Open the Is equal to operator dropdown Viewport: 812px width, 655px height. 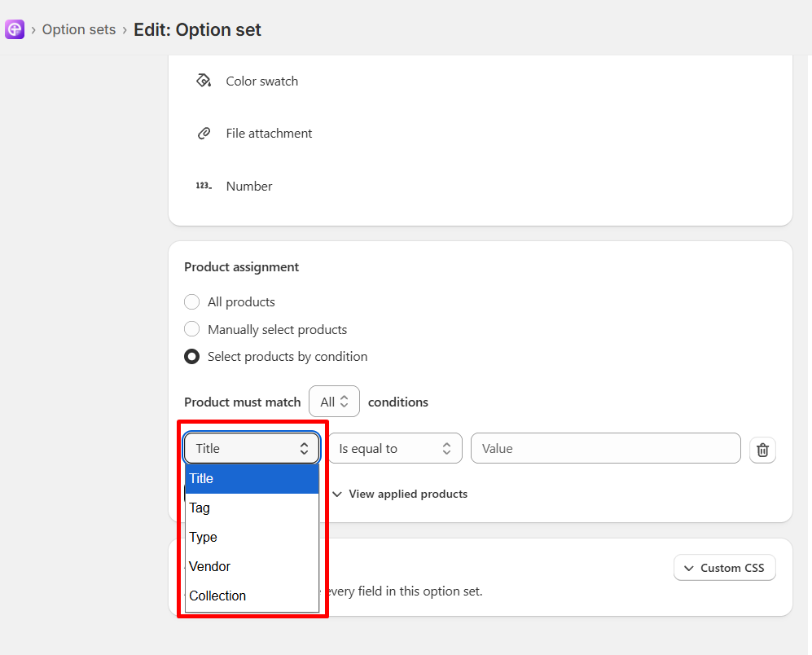point(395,448)
